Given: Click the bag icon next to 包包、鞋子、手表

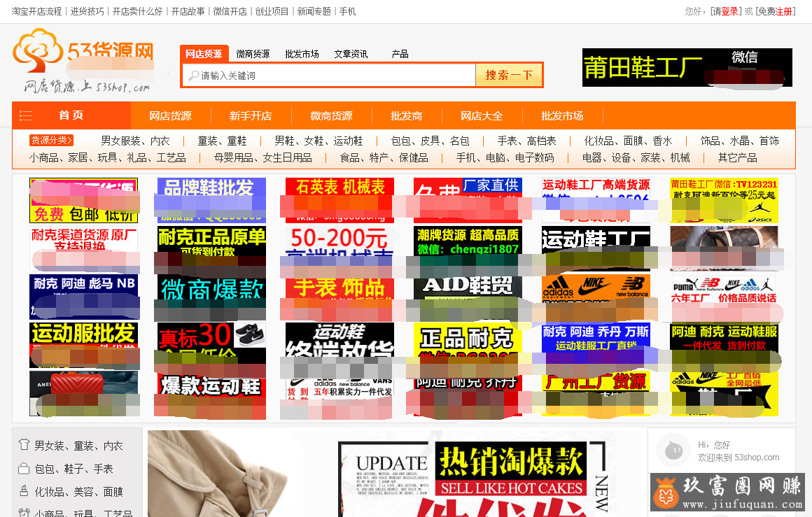Looking at the screenshot, I should pyautogui.click(x=24, y=468).
